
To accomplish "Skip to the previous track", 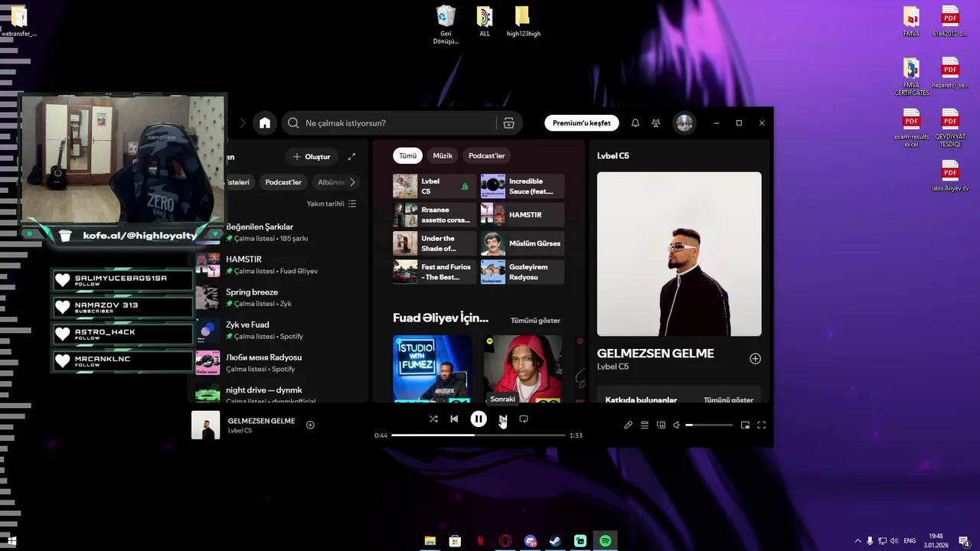I will point(454,419).
